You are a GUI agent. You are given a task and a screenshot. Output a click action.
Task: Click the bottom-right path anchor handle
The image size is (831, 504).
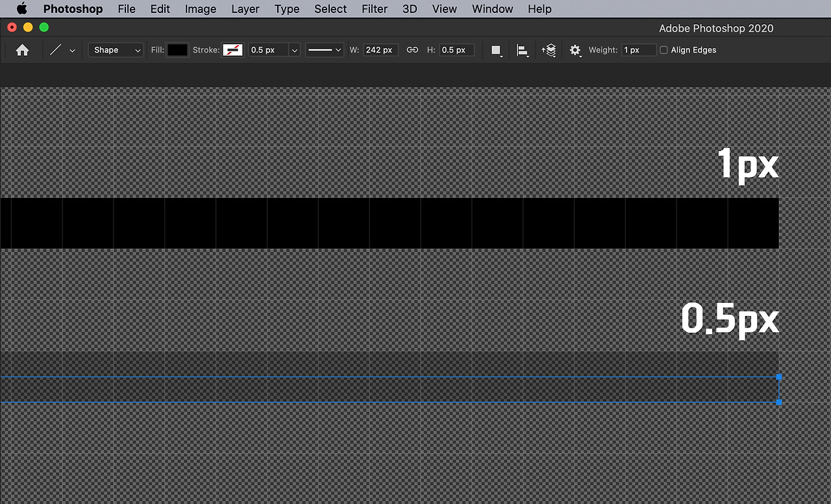click(779, 402)
